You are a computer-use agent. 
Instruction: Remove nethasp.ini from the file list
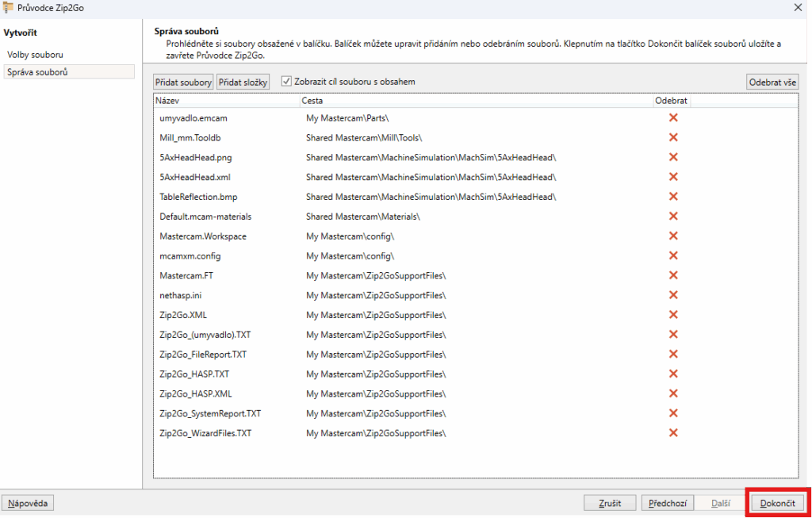pos(673,295)
